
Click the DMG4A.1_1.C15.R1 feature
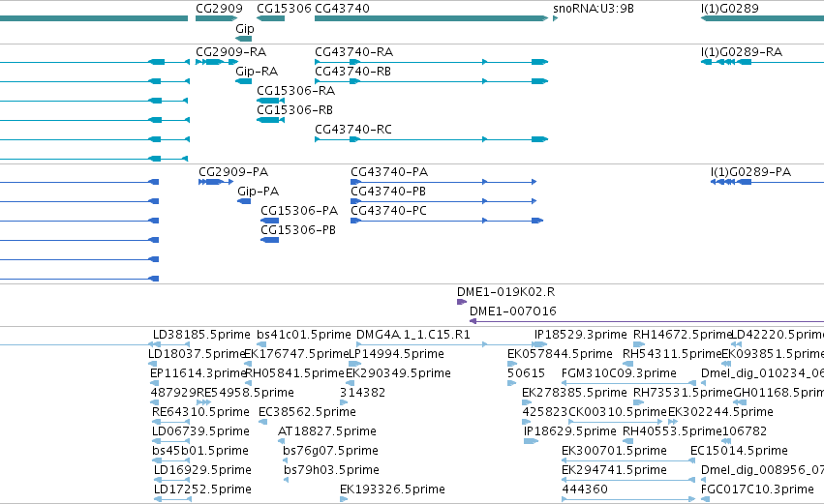point(412,335)
